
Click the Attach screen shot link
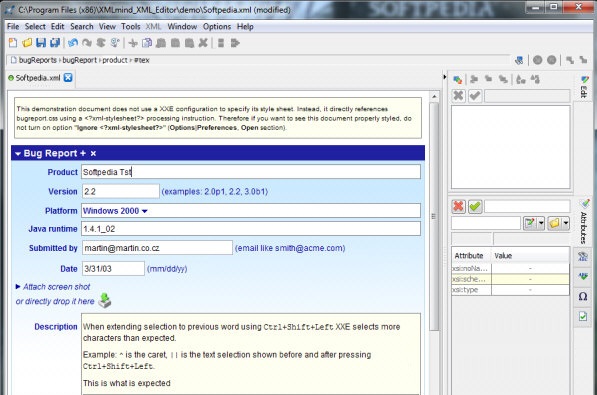(x=56, y=287)
